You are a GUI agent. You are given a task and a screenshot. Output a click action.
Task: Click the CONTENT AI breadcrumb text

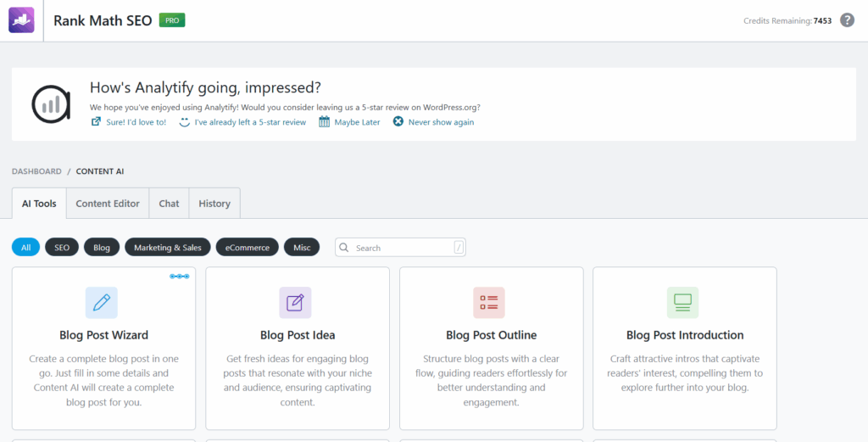100,171
